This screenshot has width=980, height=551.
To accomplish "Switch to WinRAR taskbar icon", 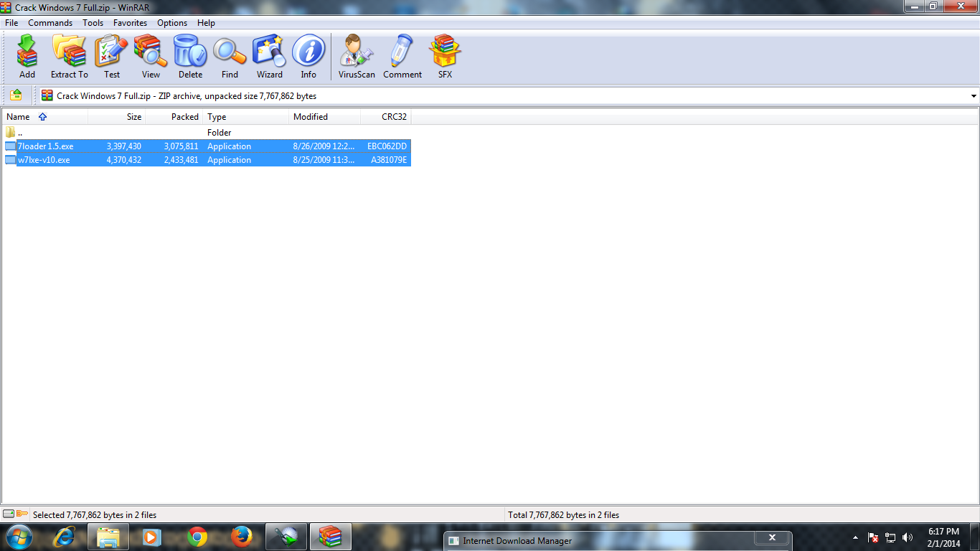I will click(x=331, y=537).
